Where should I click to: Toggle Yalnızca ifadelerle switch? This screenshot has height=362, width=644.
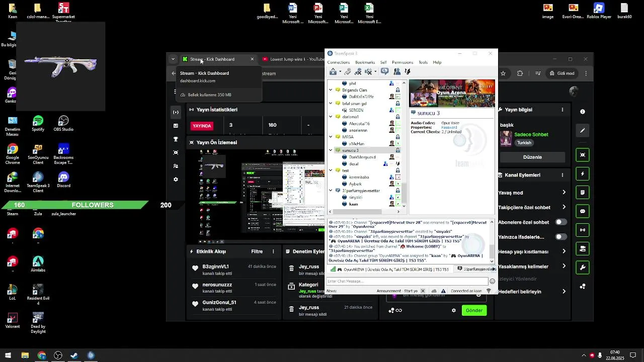pyautogui.click(x=560, y=237)
